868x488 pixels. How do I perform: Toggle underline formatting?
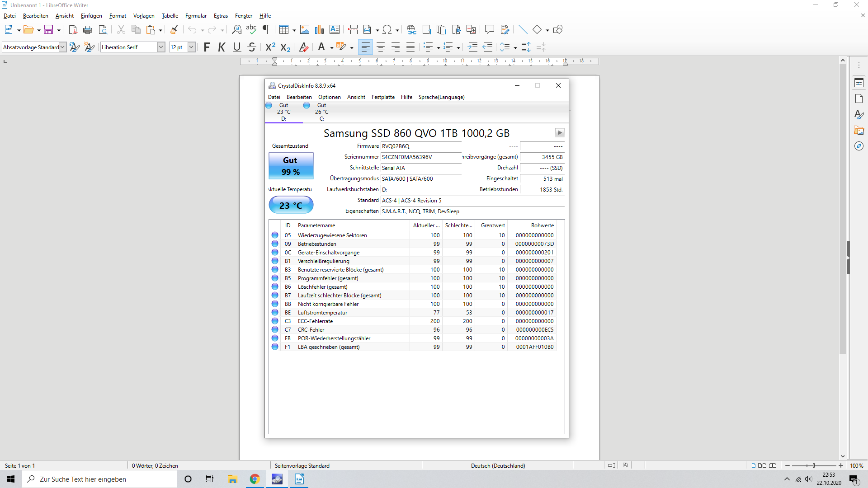pos(236,47)
